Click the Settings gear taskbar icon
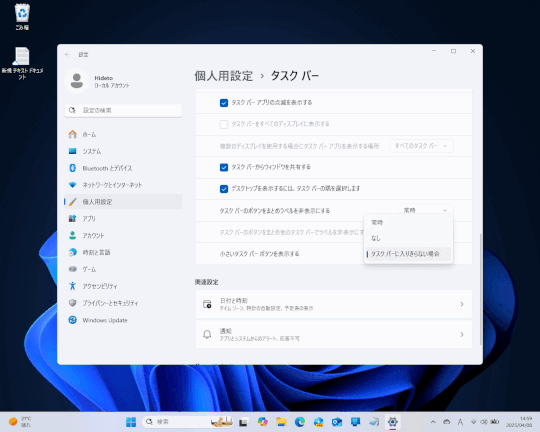Image resolution: width=540 pixels, height=432 pixels. [x=393, y=422]
